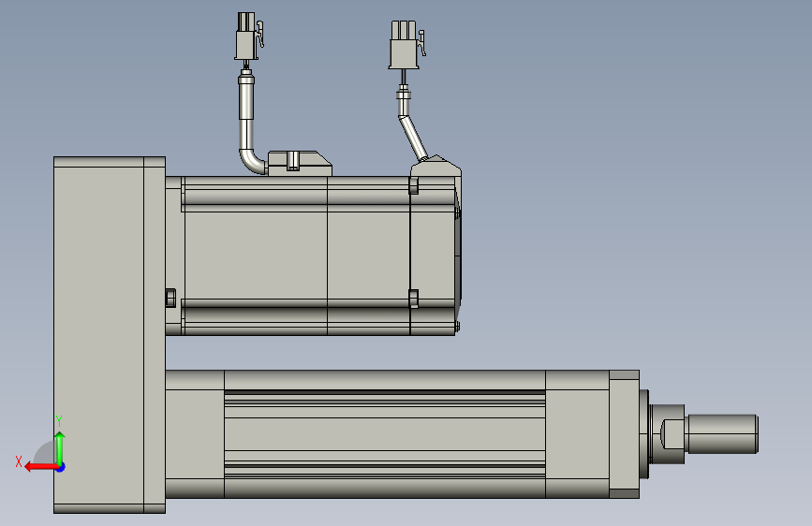The height and width of the screenshot is (526, 812).
Task: Select the terminal box on top of the motor
Action: tap(300, 164)
